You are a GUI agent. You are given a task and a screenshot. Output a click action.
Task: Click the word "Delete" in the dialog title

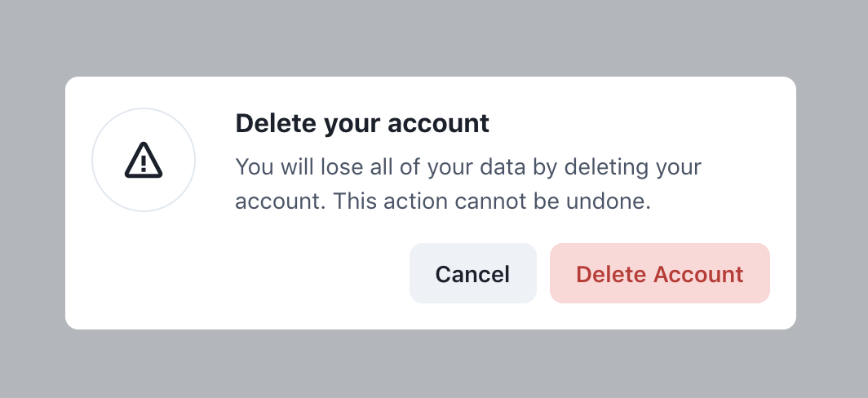(x=277, y=123)
